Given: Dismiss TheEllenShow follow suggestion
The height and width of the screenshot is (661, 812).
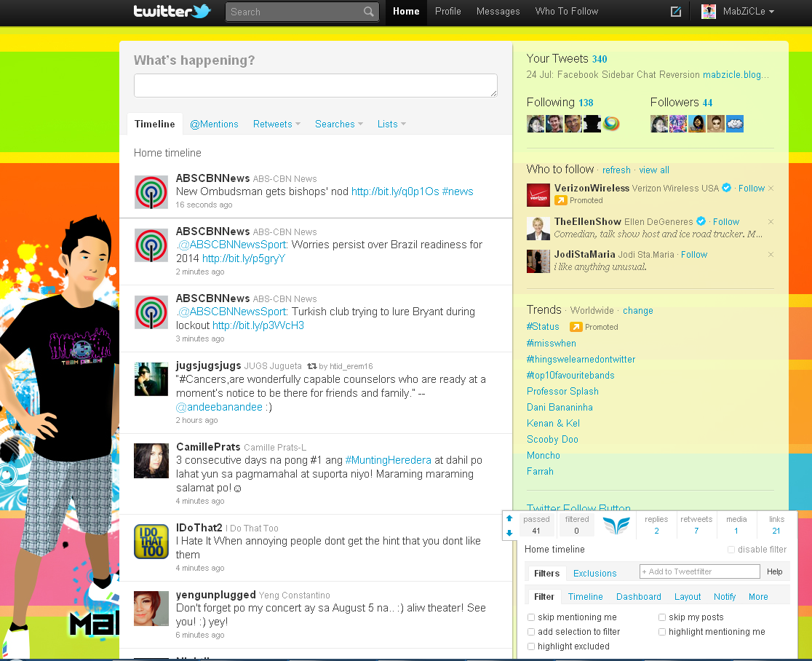Looking at the screenshot, I should 771,222.
